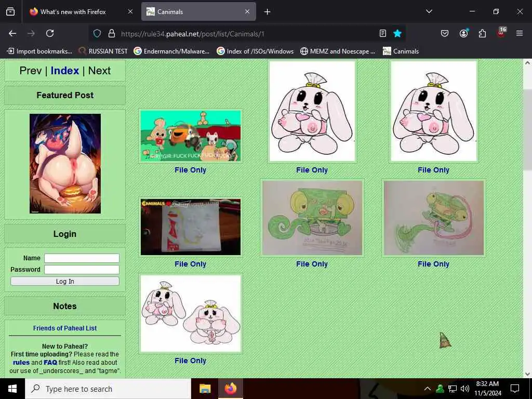Viewport: 532px width, 399px height.
Task: Click the page scrollbar up arrow
Action: pyautogui.click(x=527, y=63)
